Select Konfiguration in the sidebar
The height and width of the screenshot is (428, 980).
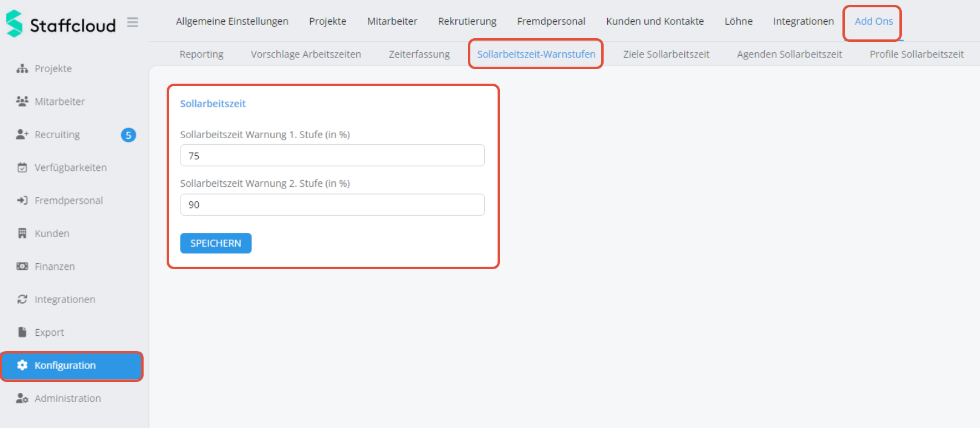click(x=72, y=366)
